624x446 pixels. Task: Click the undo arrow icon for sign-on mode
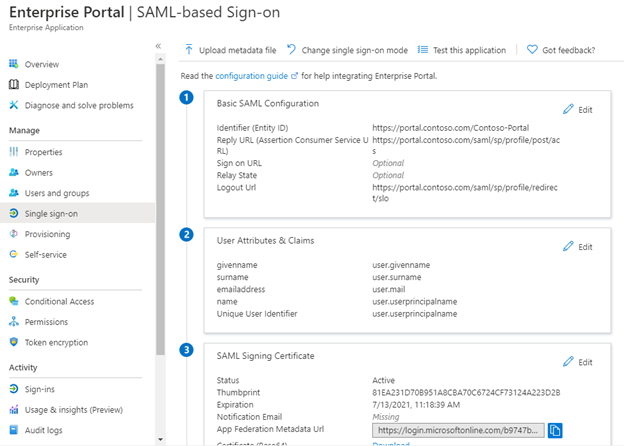291,49
